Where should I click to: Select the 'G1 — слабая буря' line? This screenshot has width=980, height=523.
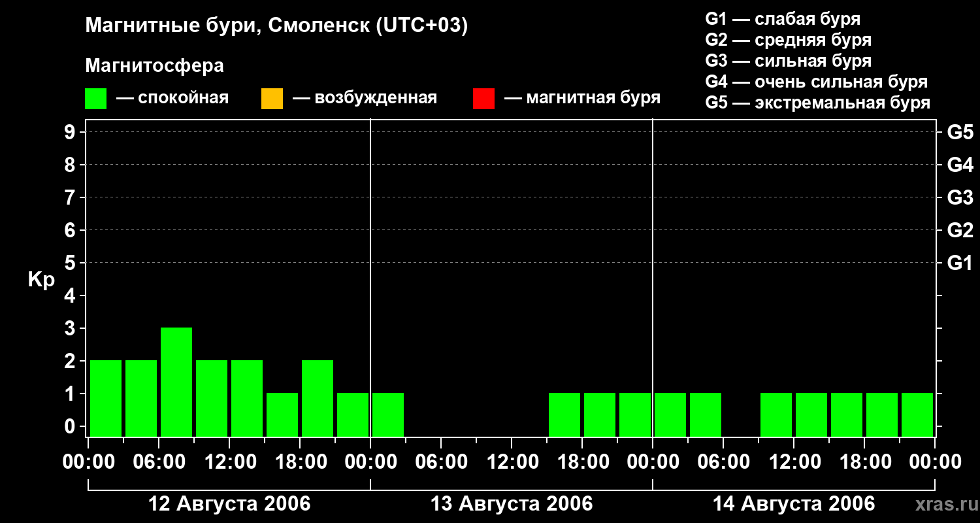(783, 19)
